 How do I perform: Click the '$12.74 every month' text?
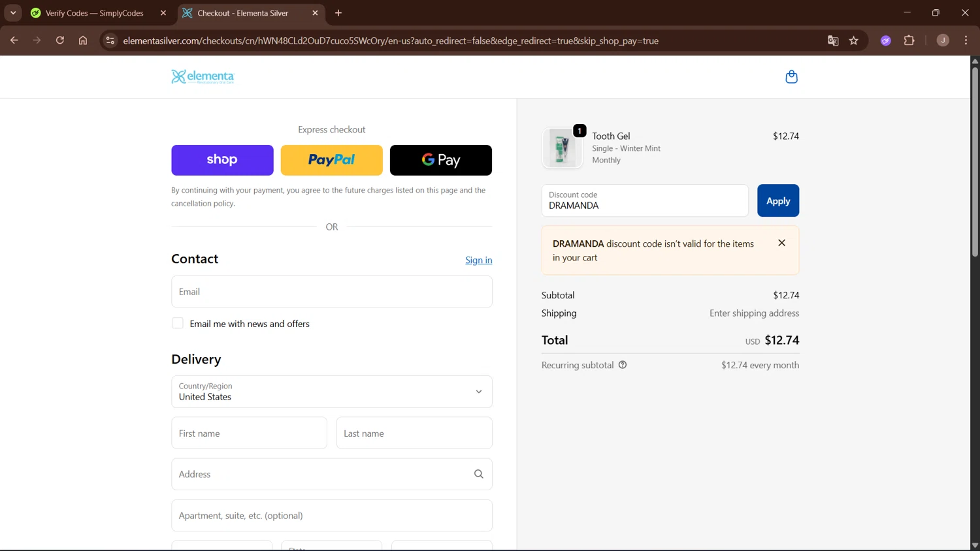tap(760, 365)
